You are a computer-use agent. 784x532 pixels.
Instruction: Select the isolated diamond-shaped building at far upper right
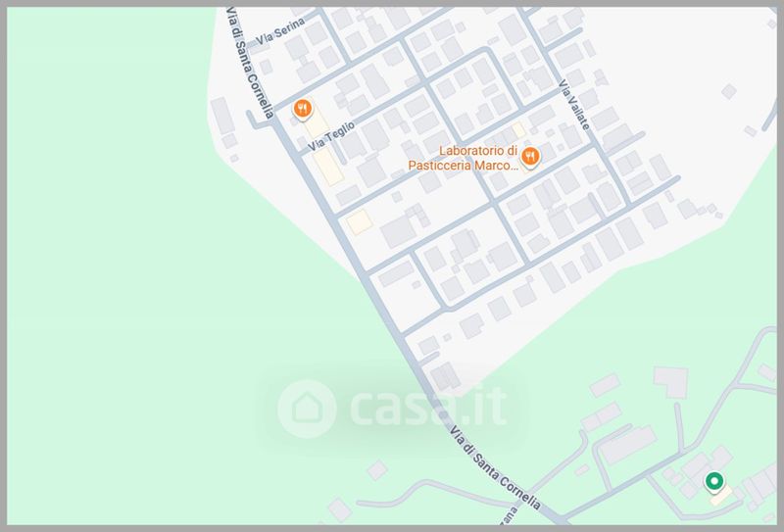(728, 91)
